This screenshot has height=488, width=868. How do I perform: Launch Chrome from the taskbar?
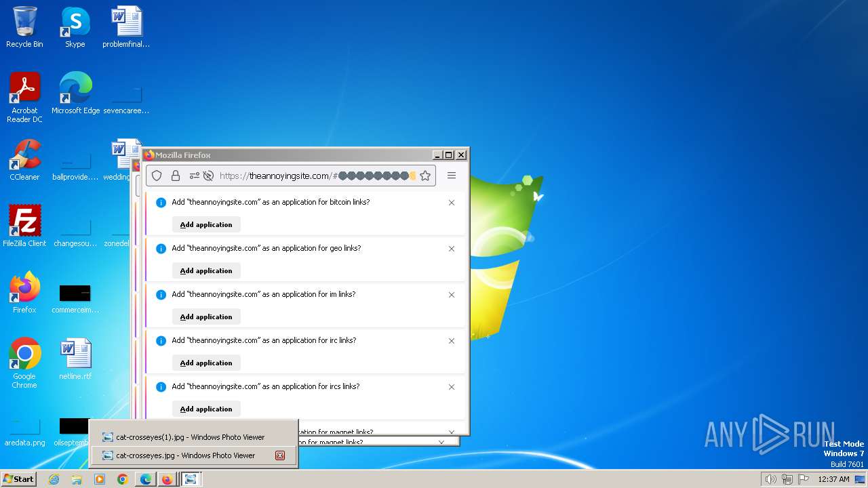[x=123, y=479]
